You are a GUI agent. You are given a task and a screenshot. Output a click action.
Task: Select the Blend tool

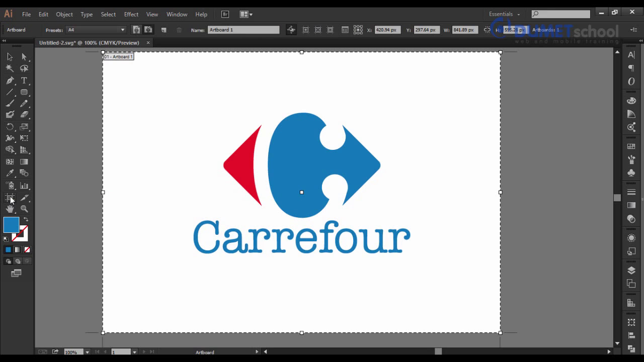tap(24, 173)
